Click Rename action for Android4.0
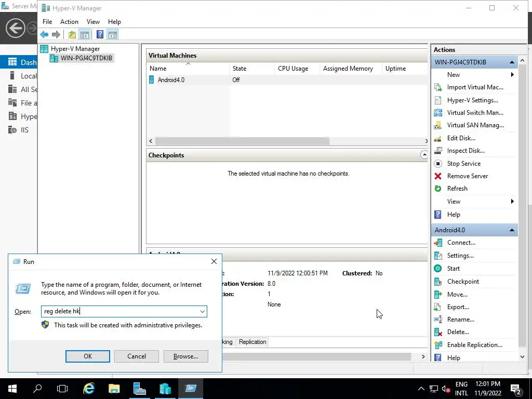Viewport: 532px width, 399px height. (x=460, y=320)
